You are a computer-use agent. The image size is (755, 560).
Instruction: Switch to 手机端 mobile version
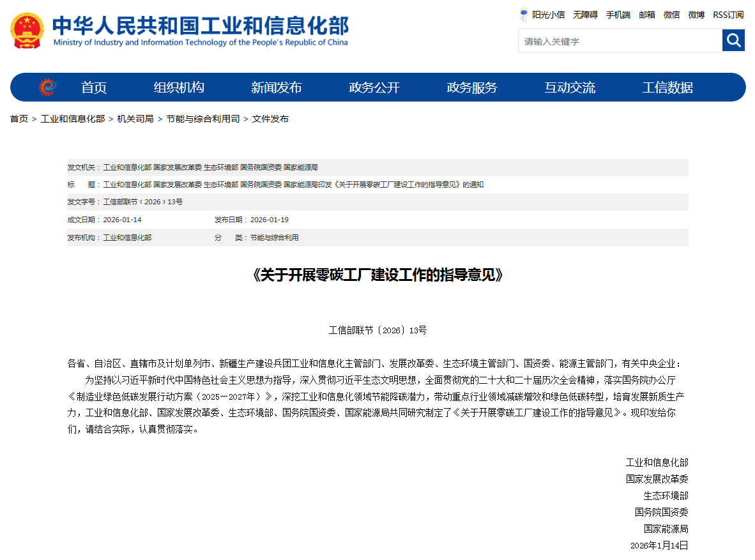click(x=617, y=15)
